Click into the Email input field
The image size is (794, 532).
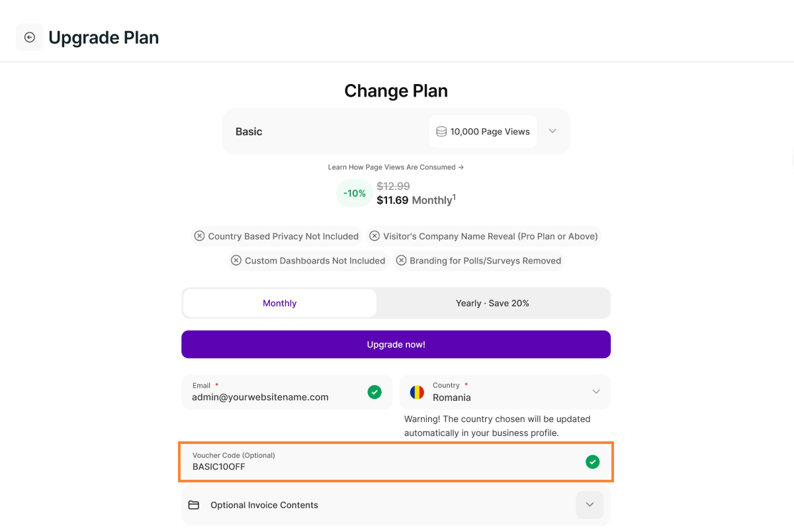pyautogui.click(x=271, y=398)
